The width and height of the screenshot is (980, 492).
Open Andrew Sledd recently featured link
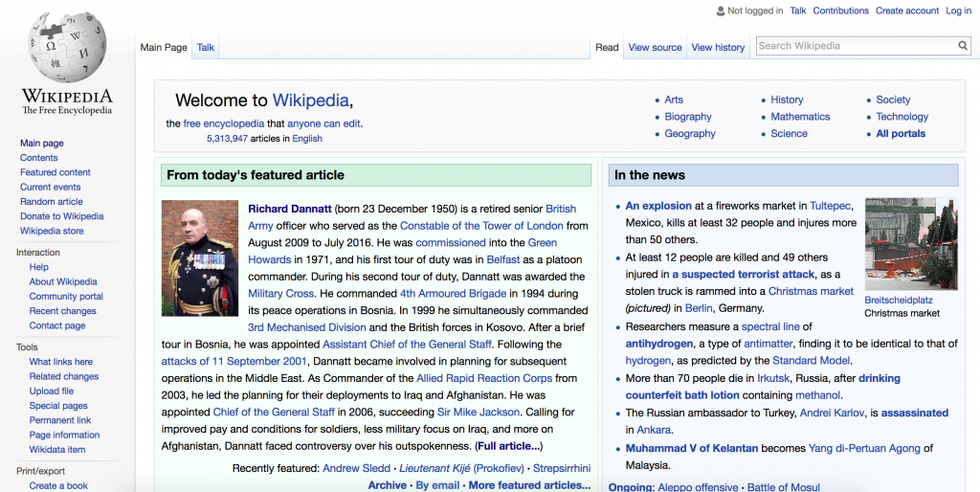tap(356, 468)
